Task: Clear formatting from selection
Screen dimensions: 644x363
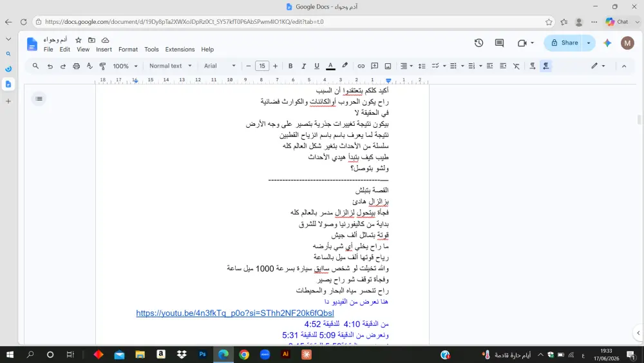Action: coord(516,66)
